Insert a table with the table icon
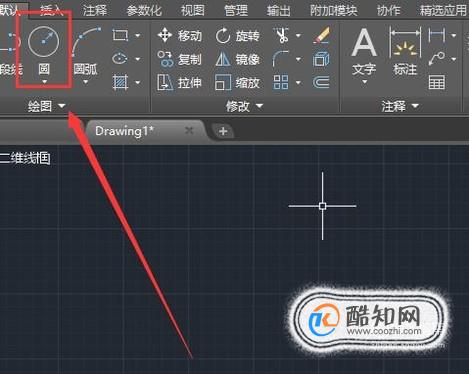The image size is (469, 374). click(x=437, y=82)
